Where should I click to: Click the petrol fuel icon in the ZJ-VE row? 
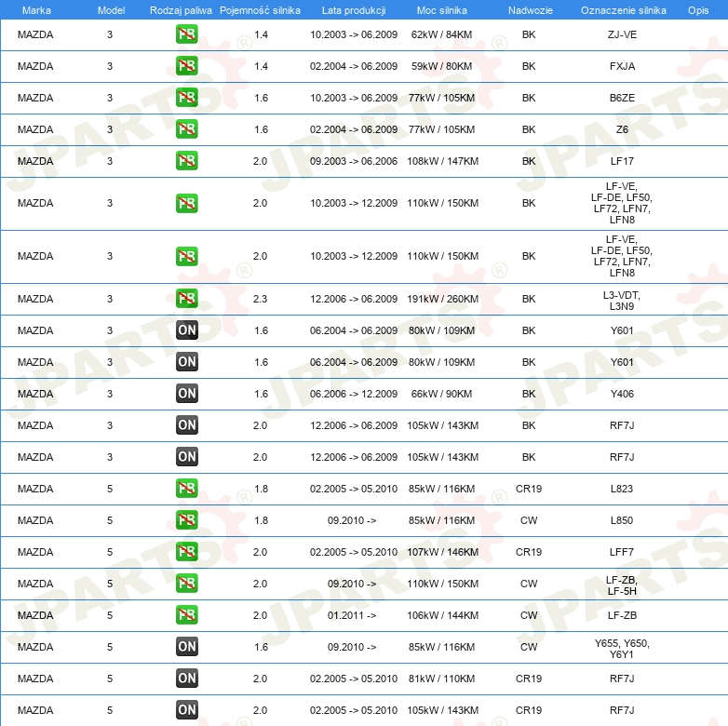click(x=186, y=34)
